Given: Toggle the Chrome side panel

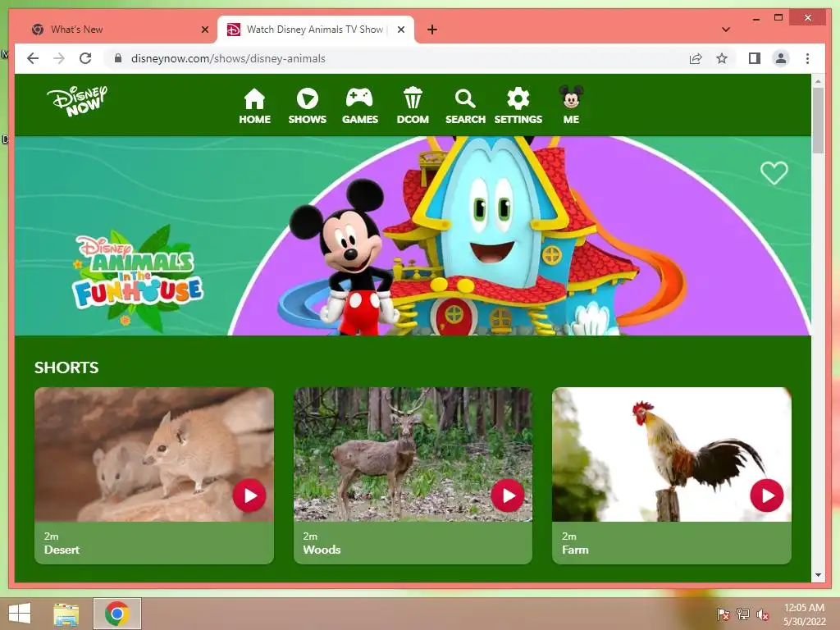Looking at the screenshot, I should click(755, 58).
